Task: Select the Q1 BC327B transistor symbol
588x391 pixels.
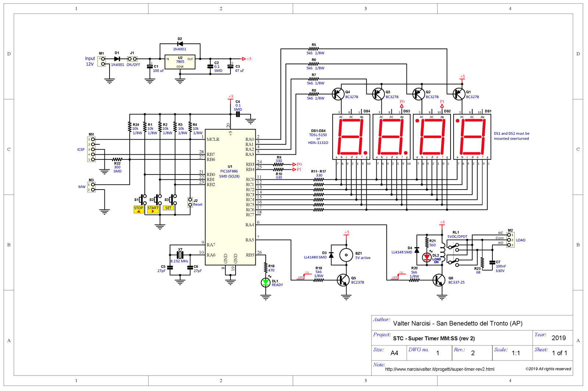Action: (x=458, y=94)
